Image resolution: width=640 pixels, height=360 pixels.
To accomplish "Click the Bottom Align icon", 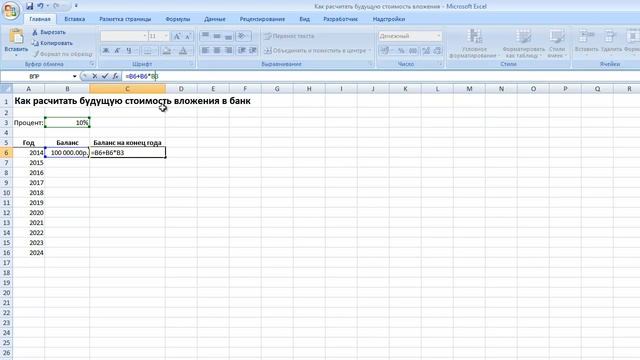I will pos(228,36).
